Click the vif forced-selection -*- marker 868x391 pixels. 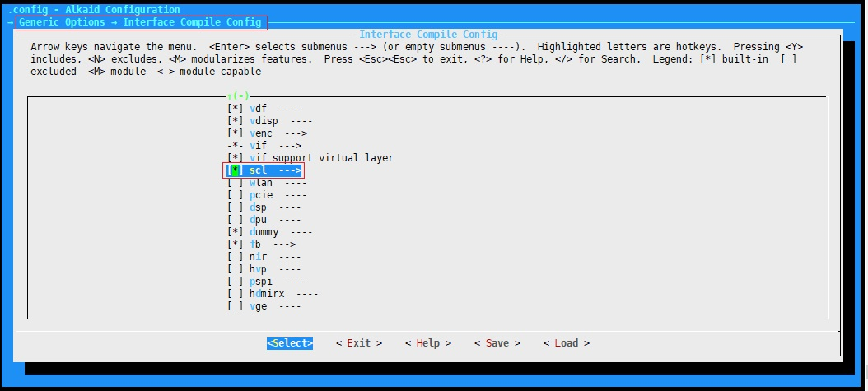(236, 146)
